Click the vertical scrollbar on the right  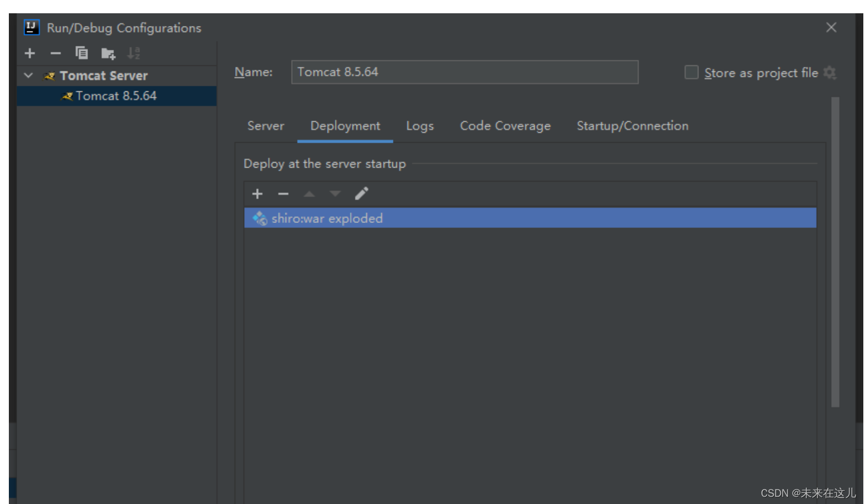(835, 252)
